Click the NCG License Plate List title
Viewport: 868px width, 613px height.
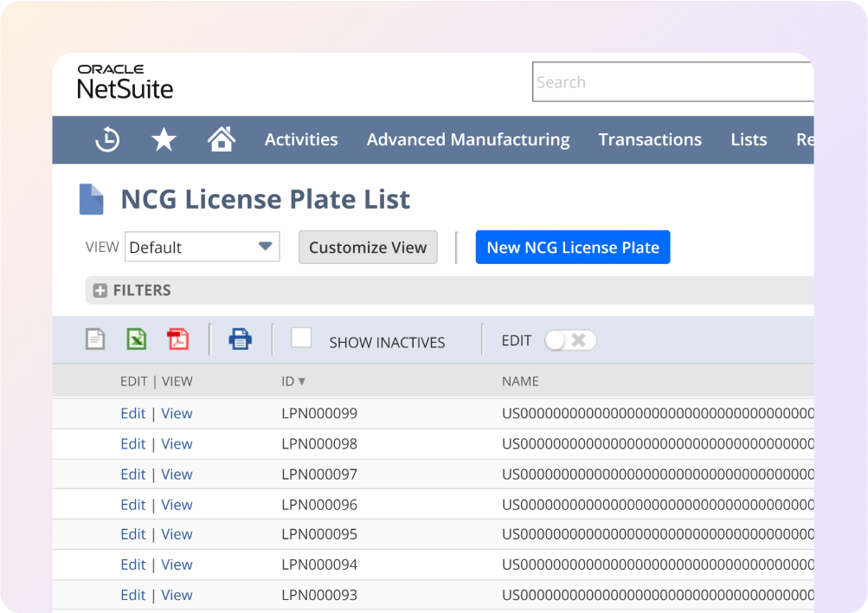(266, 199)
